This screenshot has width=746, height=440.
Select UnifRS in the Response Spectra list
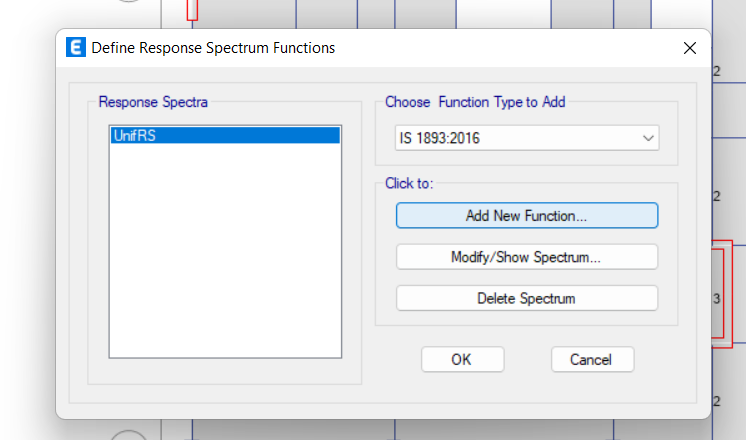point(225,136)
